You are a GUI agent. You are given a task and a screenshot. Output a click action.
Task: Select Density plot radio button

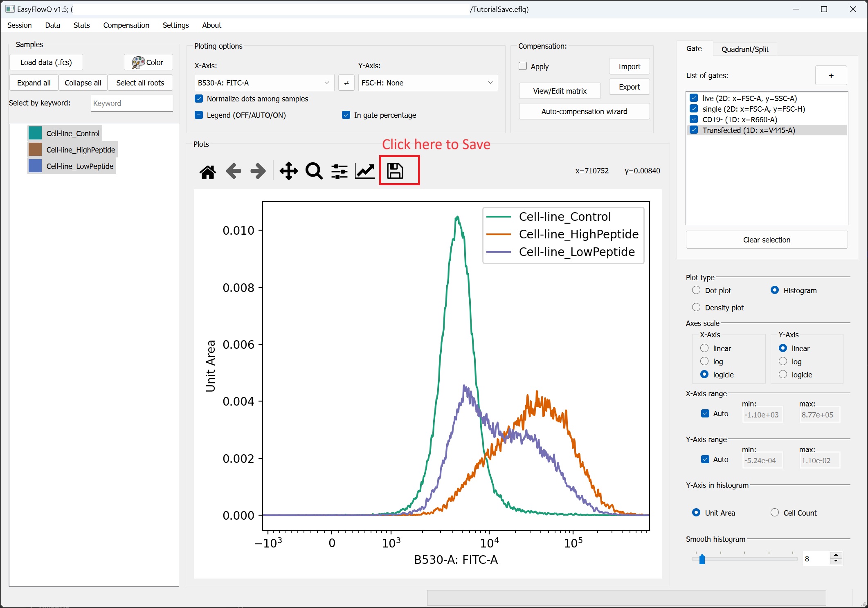pos(696,307)
